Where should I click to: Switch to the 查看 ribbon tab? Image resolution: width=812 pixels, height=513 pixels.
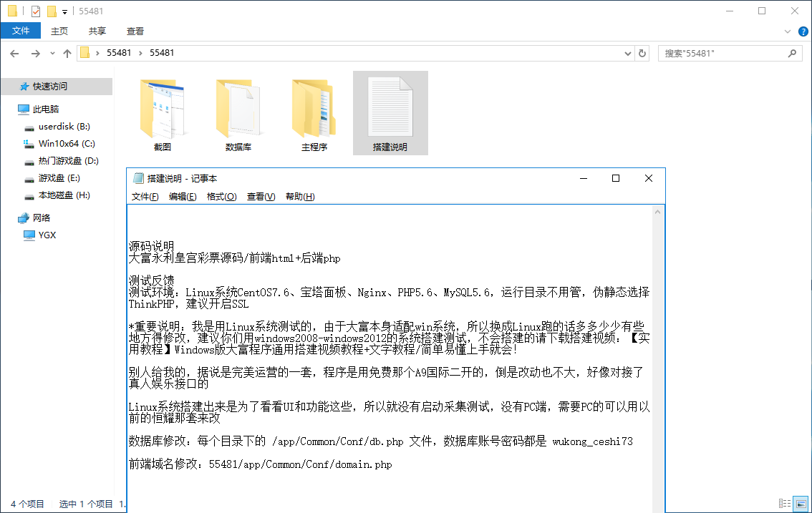(135, 31)
